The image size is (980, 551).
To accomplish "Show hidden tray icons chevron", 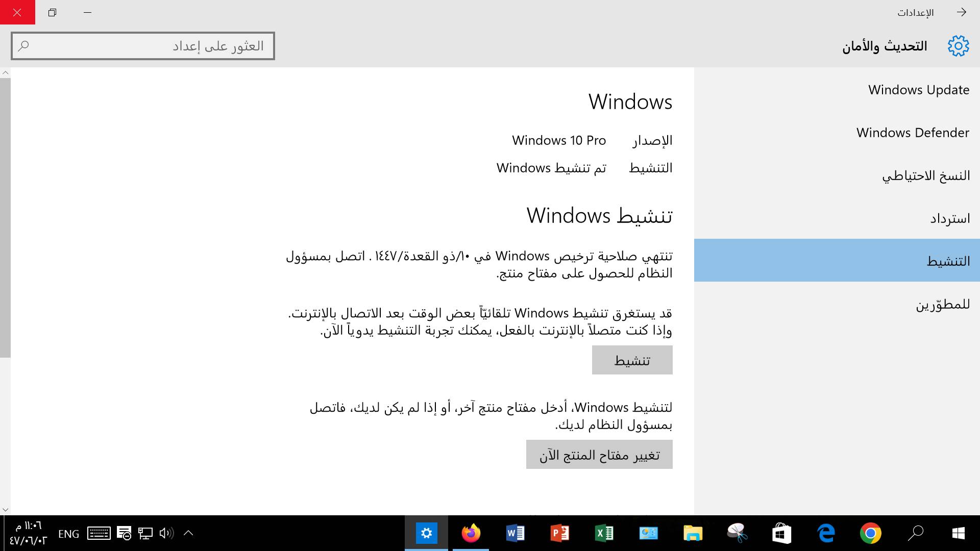I will click(x=188, y=534).
